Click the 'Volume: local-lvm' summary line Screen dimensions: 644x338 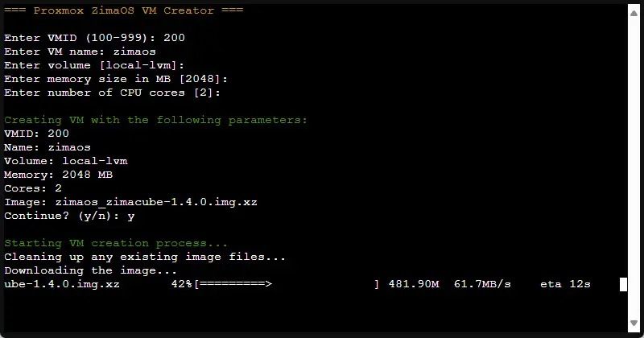click(66, 161)
